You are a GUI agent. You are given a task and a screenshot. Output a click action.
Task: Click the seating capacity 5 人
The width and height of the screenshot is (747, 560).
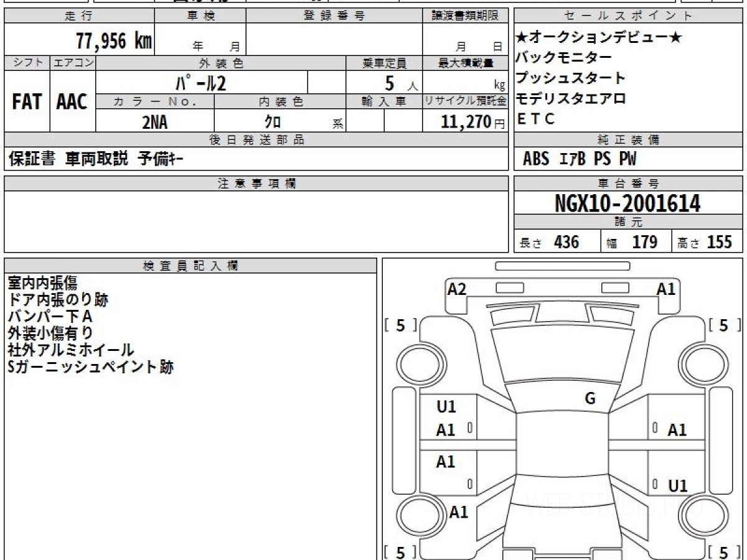click(x=402, y=83)
